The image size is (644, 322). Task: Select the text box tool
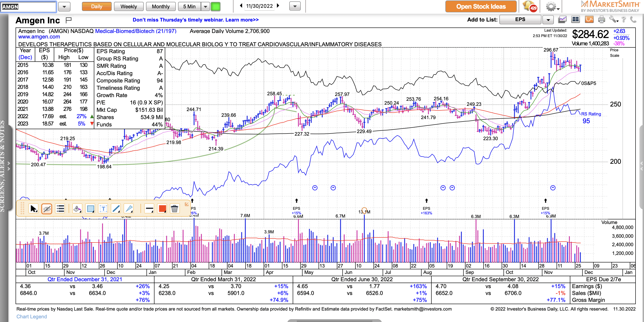pyautogui.click(x=103, y=208)
